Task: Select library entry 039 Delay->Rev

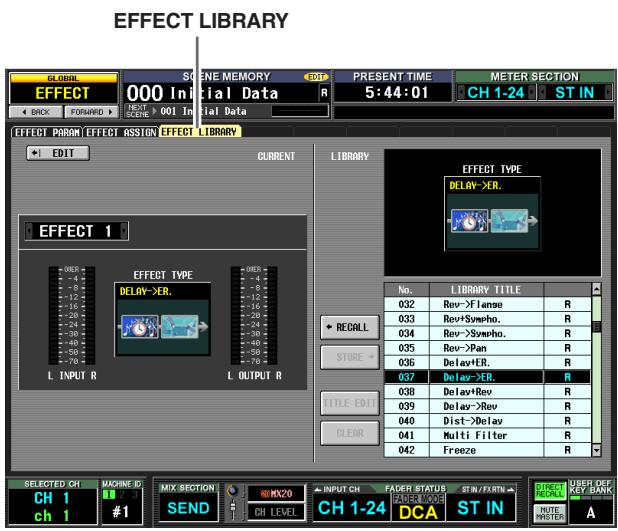Action: pyautogui.click(x=487, y=406)
